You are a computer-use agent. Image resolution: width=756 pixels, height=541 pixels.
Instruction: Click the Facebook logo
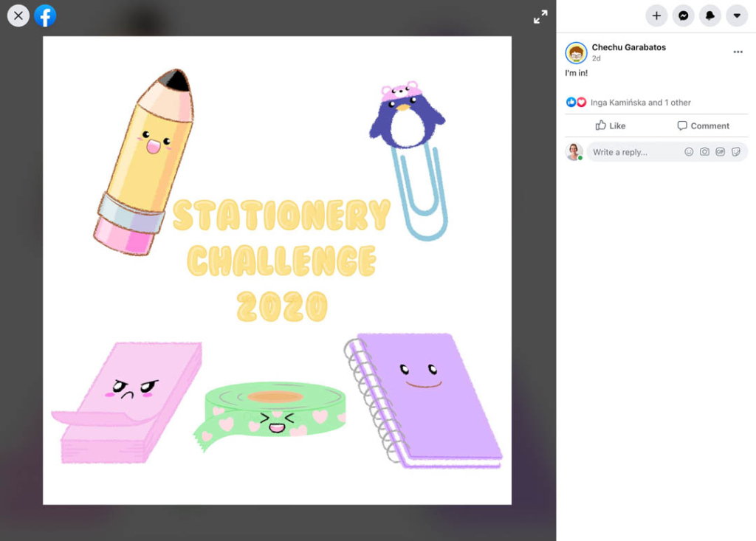(x=45, y=15)
